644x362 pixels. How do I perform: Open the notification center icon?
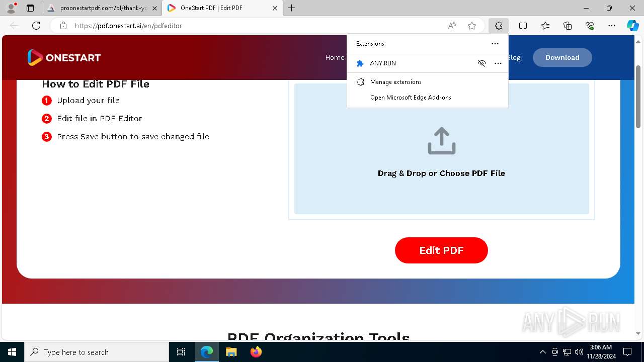[x=627, y=352]
